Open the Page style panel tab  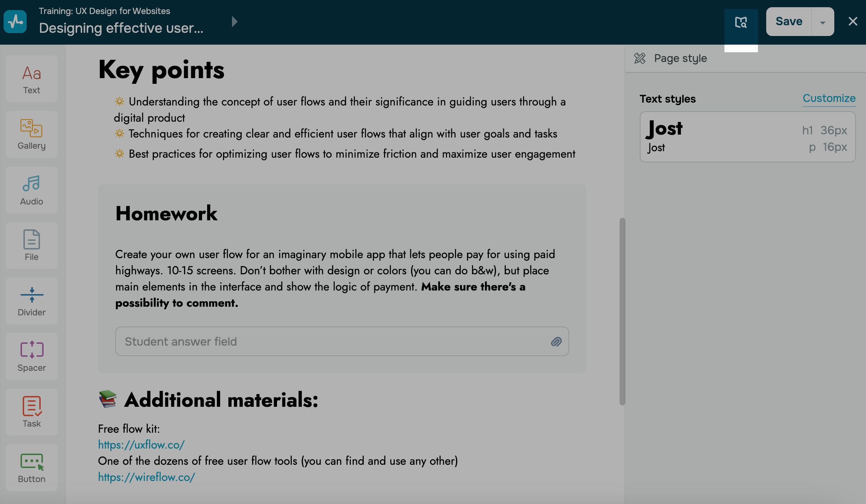(680, 58)
